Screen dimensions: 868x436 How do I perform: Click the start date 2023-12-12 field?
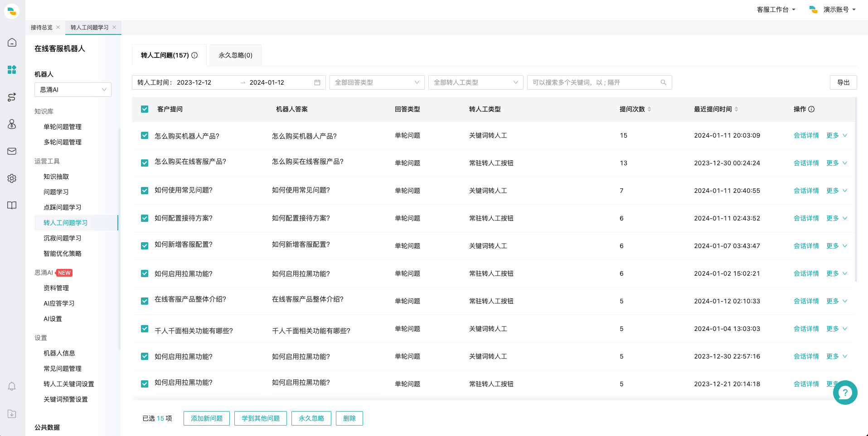pos(194,82)
